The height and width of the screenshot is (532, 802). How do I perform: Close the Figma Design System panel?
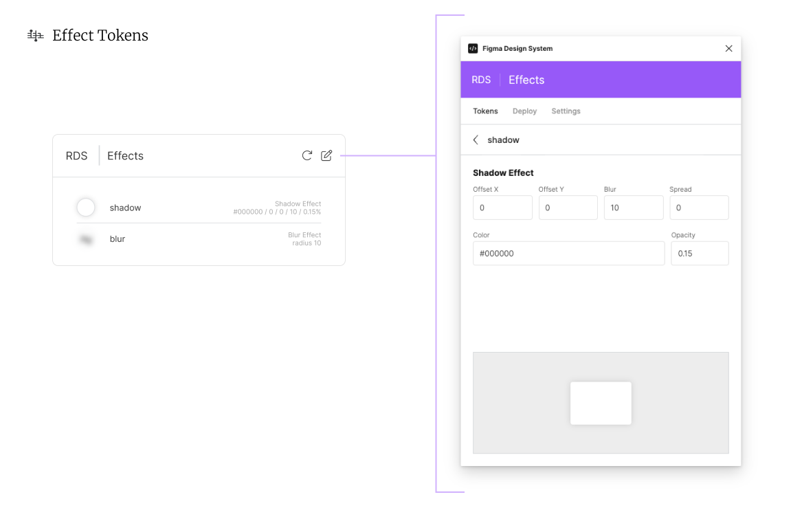pyautogui.click(x=728, y=49)
